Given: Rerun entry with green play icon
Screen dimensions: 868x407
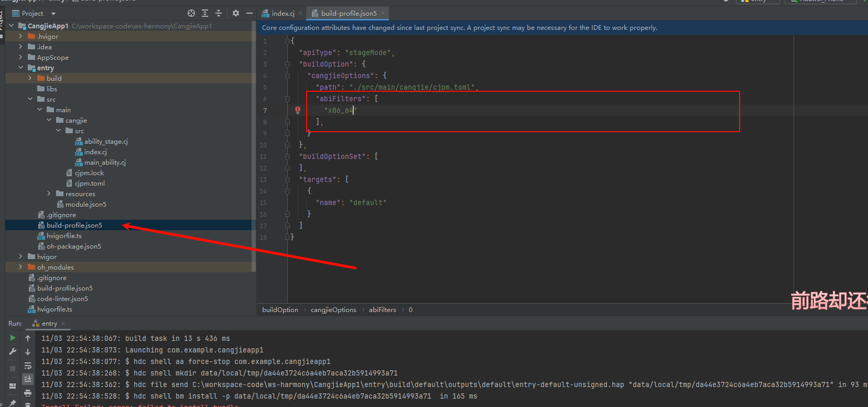Looking at the screenshot, I should tap(13, 338).
